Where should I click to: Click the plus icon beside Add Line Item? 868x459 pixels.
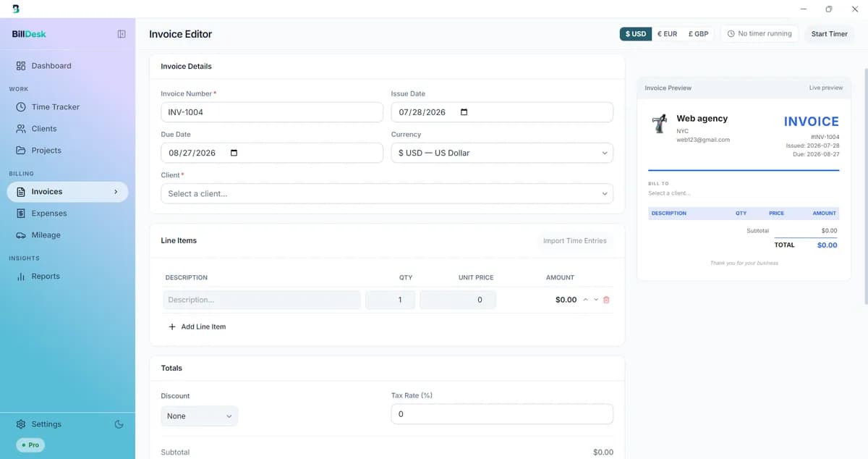click(x=172, y=327)
